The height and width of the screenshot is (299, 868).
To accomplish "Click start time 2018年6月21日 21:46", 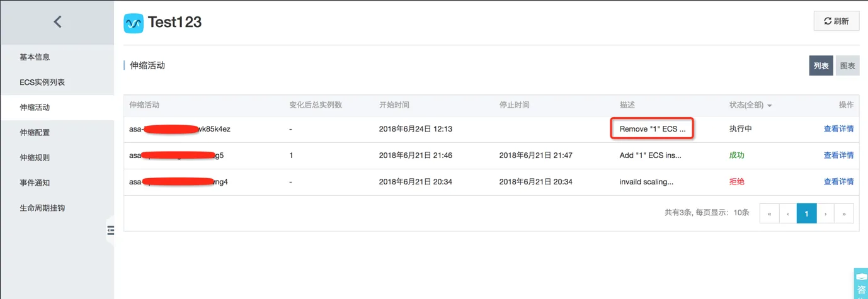I will (x=416, y=155).
